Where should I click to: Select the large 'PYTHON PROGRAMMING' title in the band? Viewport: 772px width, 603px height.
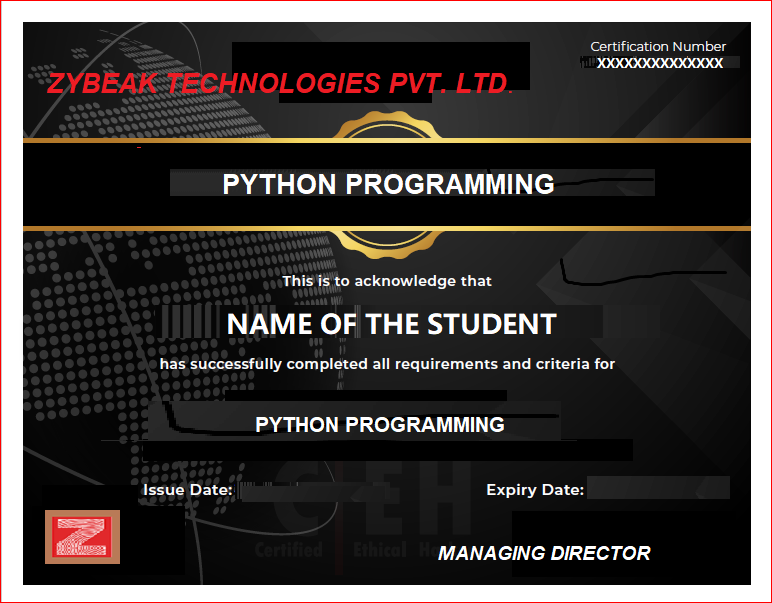coord(388,184)
